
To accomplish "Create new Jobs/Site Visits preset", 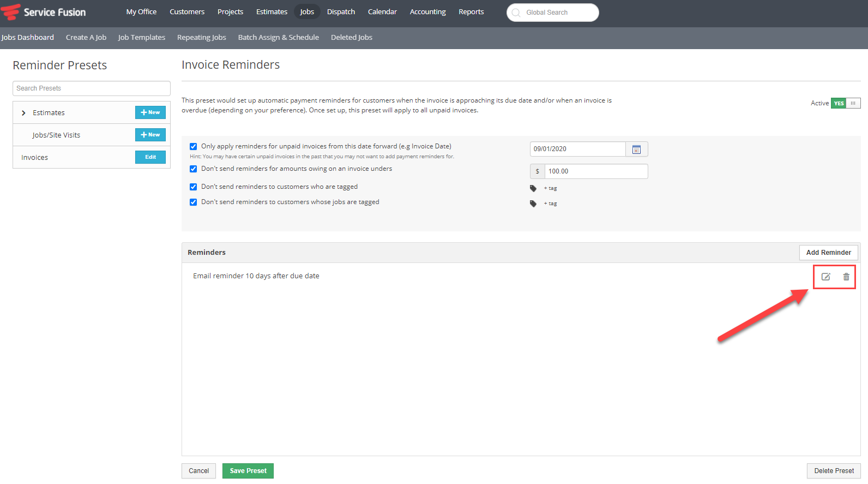I will click(x=150, y=135).
